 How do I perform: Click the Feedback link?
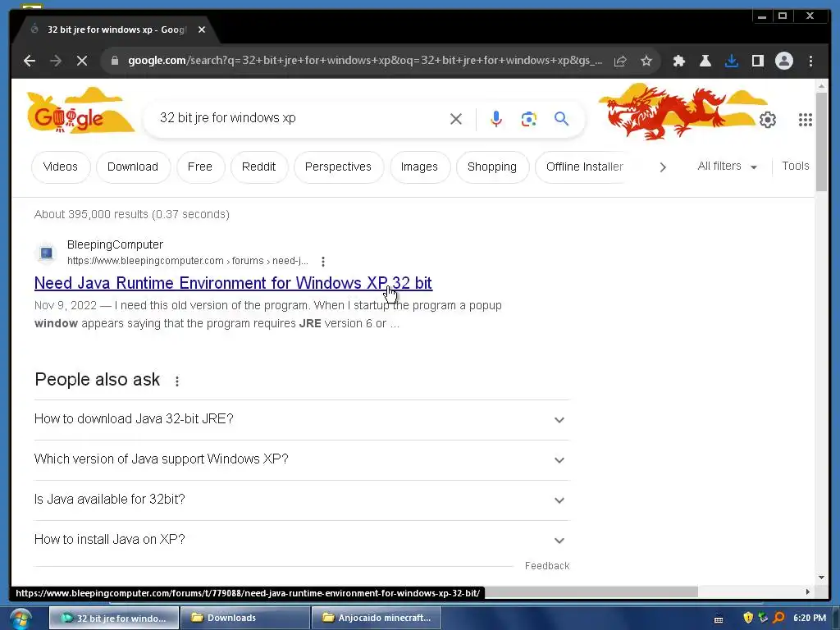[x=547, y=566]
